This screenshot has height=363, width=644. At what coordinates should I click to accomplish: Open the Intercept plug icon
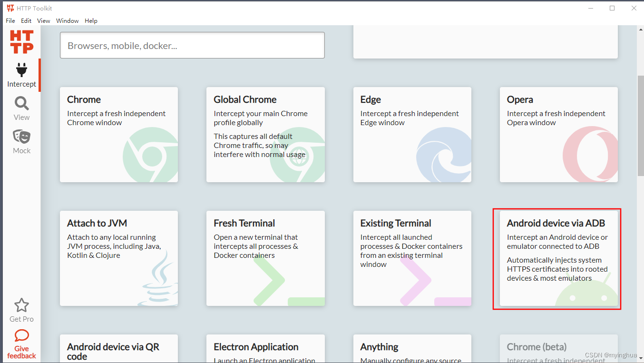tap(21, 70)
